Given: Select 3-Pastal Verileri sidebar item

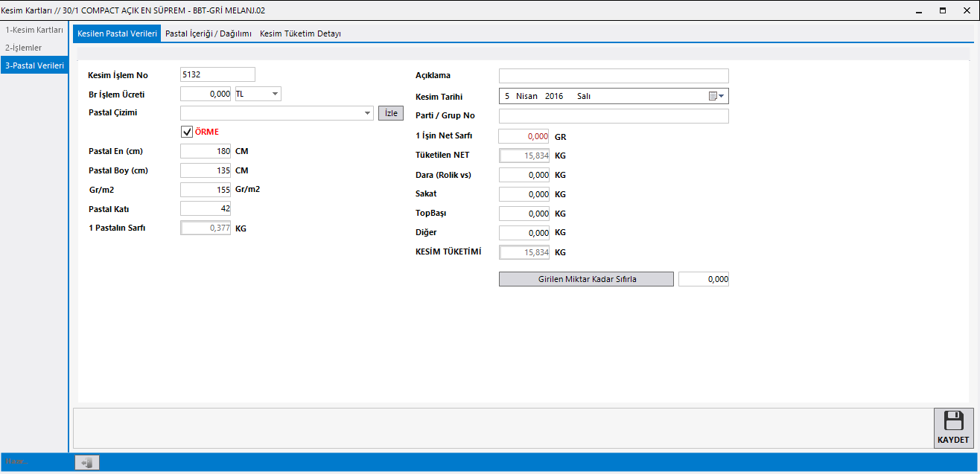Looking at the screenshot, I should coord(34,65).
